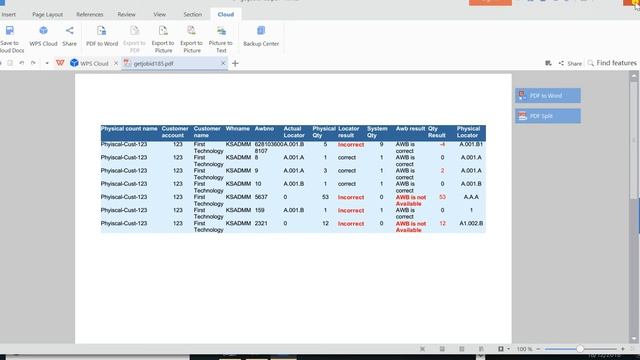
Task: Click the Find features search box
Action: coord(612,63)
